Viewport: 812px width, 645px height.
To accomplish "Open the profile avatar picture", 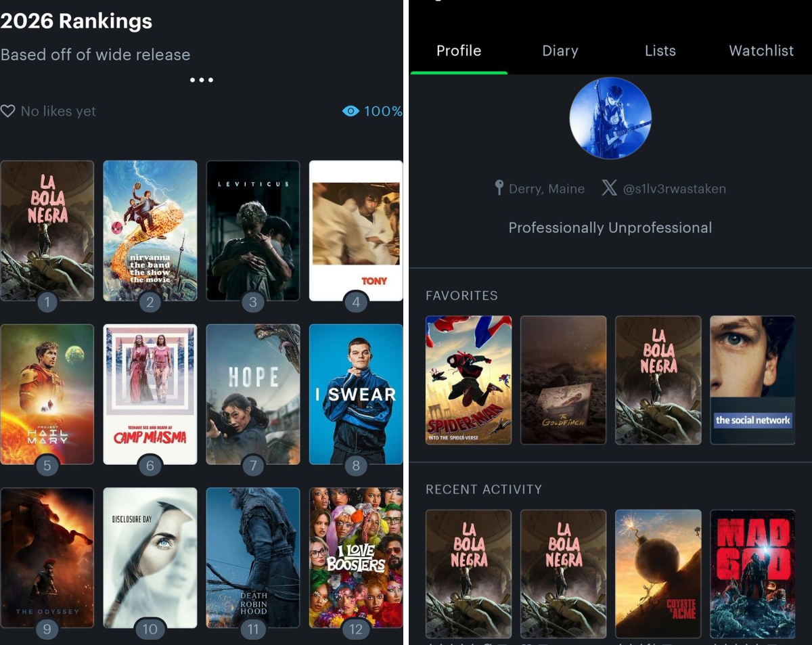I will tap(610, 118).
